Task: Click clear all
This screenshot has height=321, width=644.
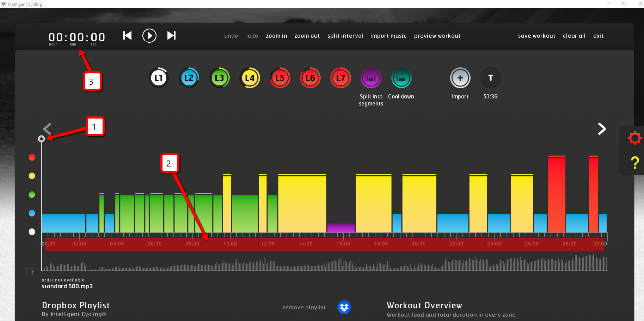Action: [574, 36]
